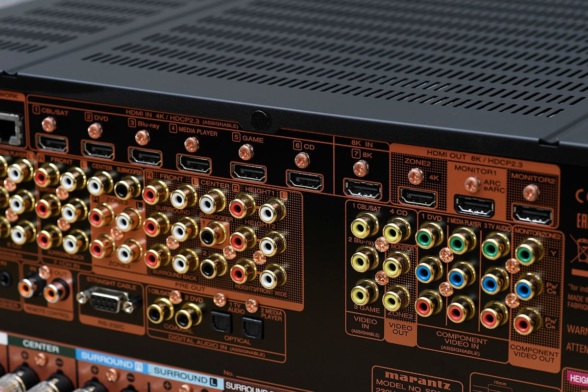588x392 pixels.
Task: Select the HEIGHT3/FRONT WIDE white pre out jack
Action: [273, 276]
